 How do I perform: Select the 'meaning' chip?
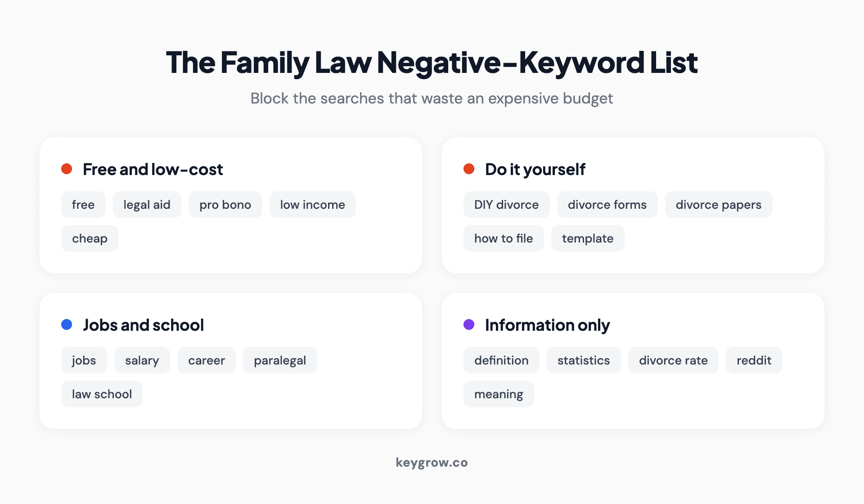pos(499,394)
